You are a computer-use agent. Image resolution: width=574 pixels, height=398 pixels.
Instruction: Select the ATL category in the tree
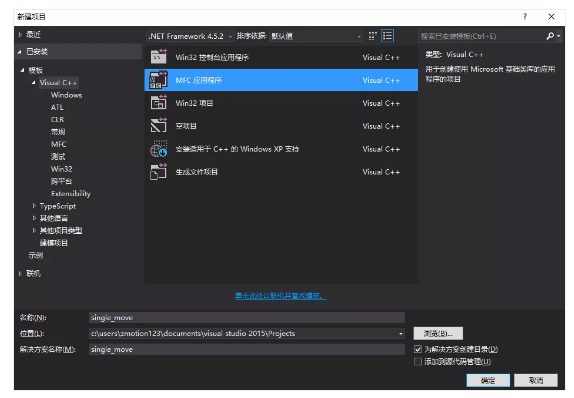pyautogui.click(x=57, y=107)
